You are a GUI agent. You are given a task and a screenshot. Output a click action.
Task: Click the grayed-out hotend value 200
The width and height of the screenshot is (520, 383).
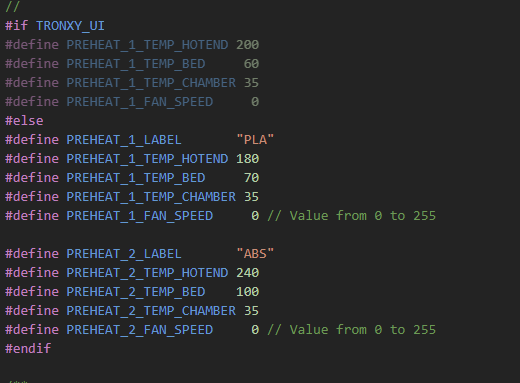[x=248, y=45]
